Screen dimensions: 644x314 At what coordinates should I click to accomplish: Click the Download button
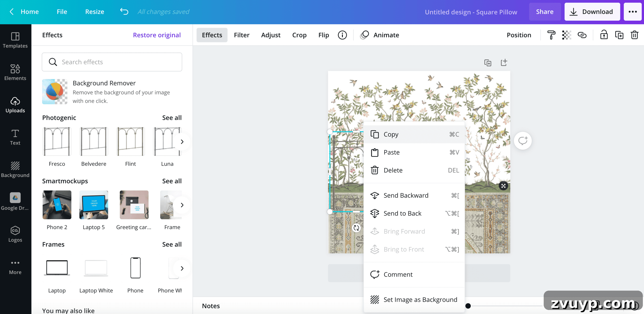592,12
